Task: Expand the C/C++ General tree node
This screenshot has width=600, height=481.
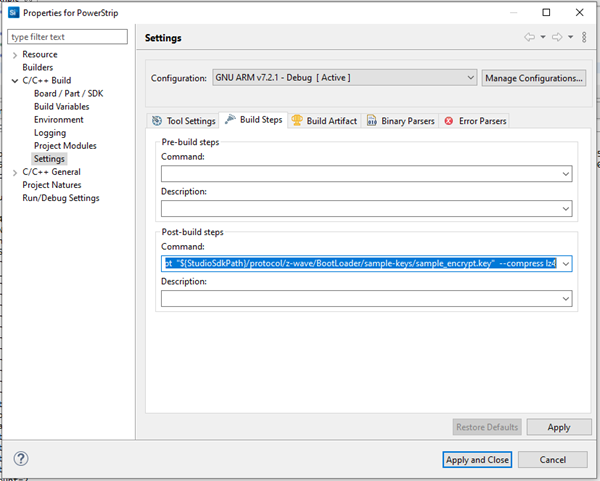Action: click(13, 172)
